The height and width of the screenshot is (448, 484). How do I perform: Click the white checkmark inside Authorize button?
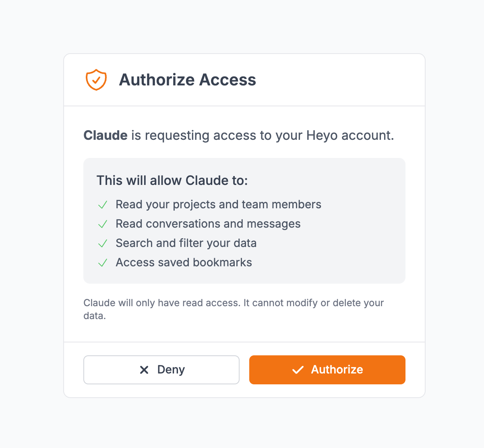tap(297, 369)
